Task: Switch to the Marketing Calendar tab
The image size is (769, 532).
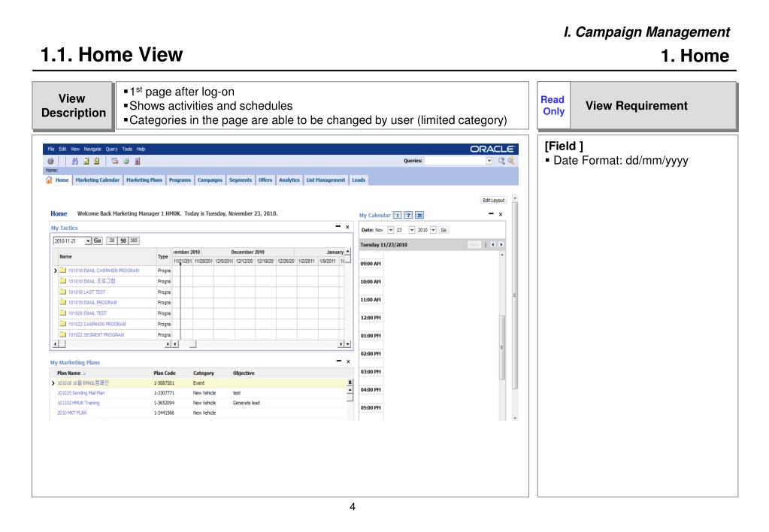Action: 98,180
